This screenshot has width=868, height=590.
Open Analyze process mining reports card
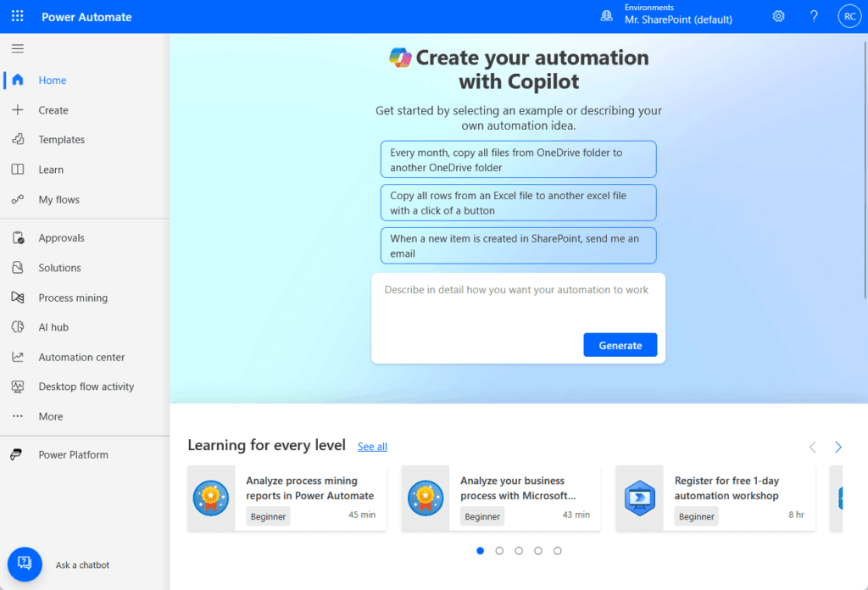(x=287, y=498)
